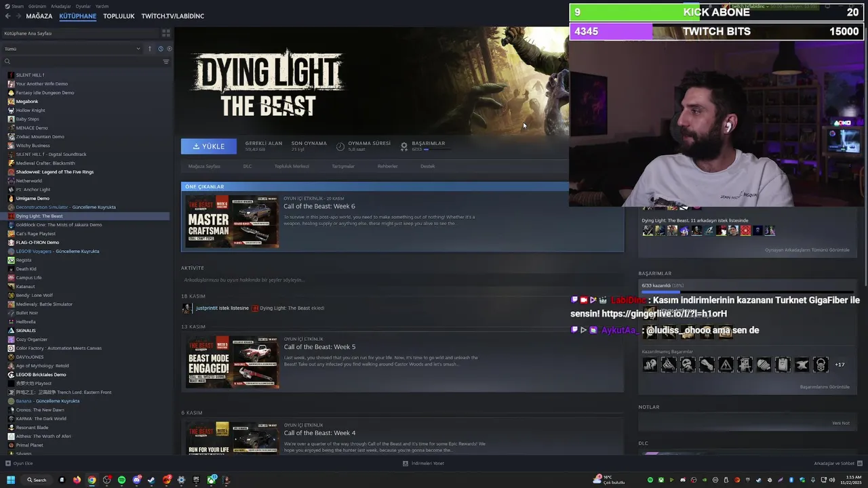Click the library search magnifier icon

tap(7, 62)
